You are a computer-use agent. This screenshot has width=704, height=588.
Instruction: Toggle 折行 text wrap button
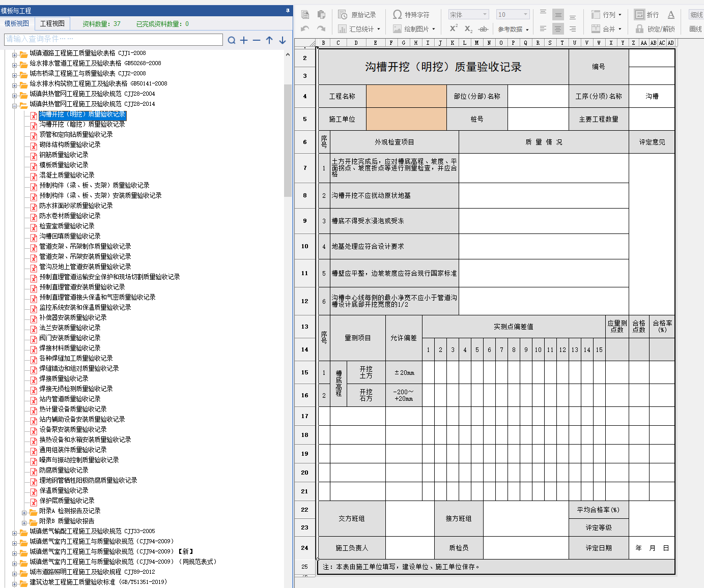(x=646, y=15)
